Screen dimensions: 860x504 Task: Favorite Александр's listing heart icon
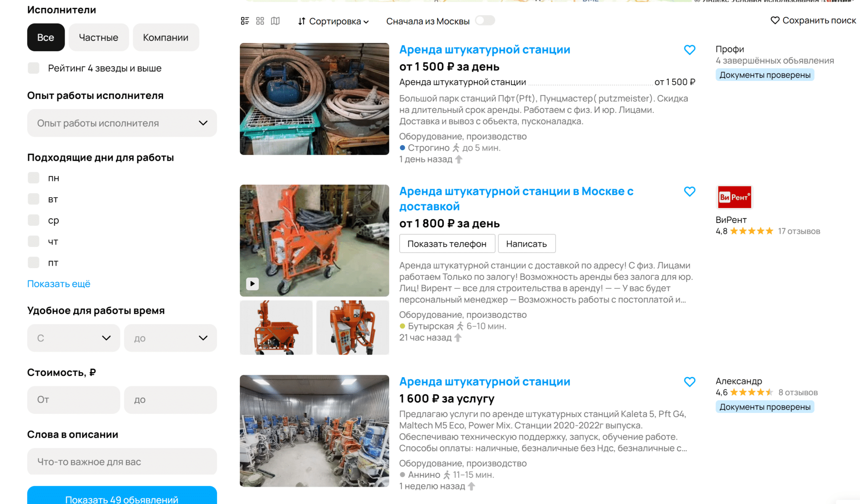tap(690, 382)
